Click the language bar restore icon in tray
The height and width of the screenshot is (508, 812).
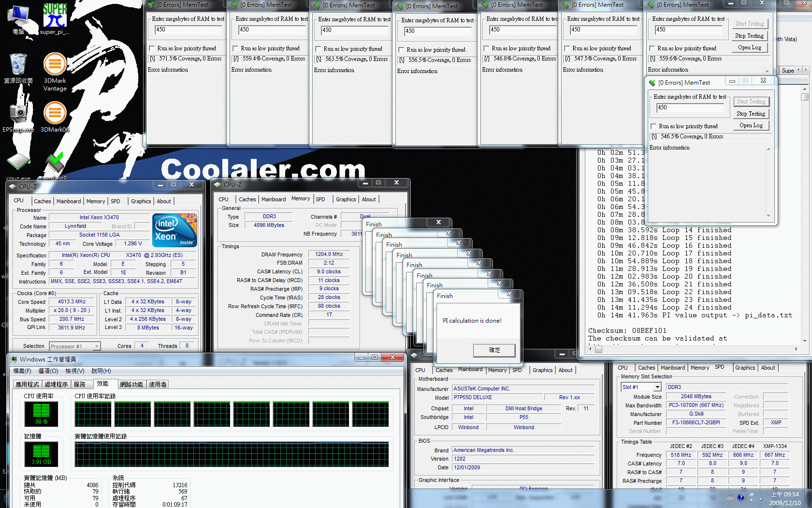click(x=752, y=495)
